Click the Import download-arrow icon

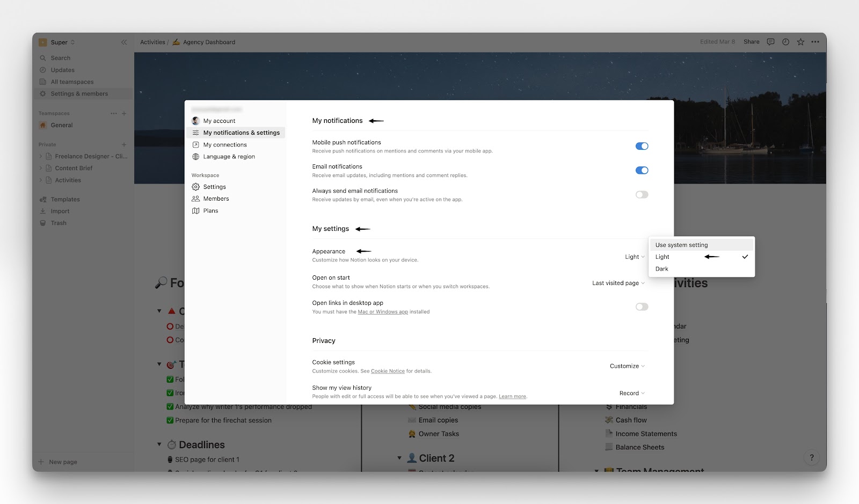43,211
